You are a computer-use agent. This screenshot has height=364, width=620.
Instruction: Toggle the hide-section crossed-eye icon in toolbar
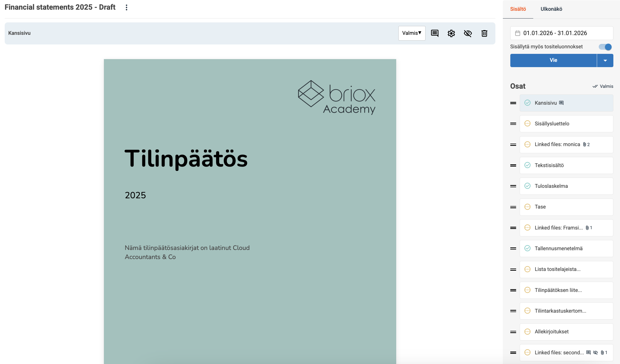click(468, 33)
